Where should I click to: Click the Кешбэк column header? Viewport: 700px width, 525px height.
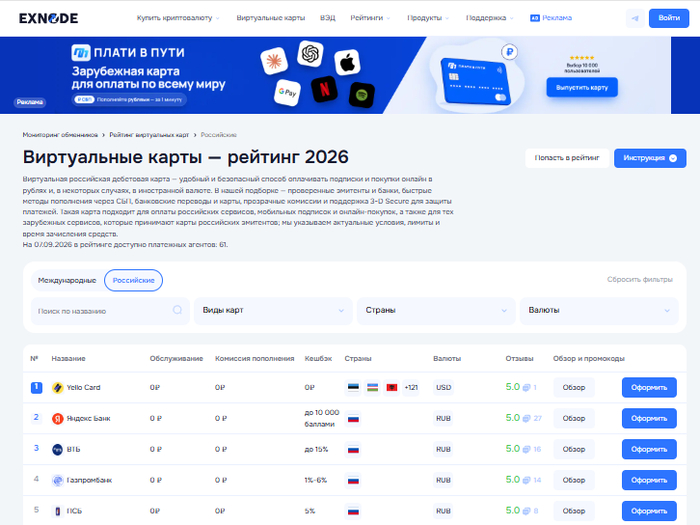pos(318,358)
